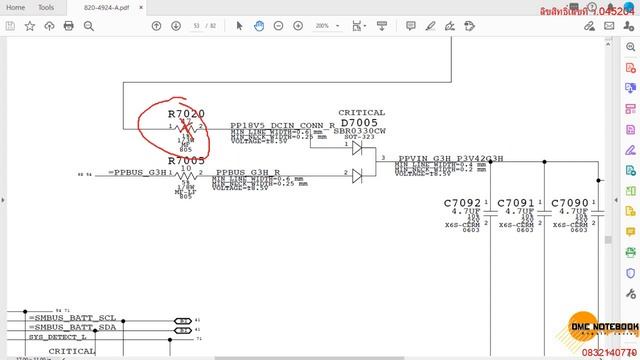Click the C7091 capacitor label
640x360 pixels.
[x=516, y=203]
